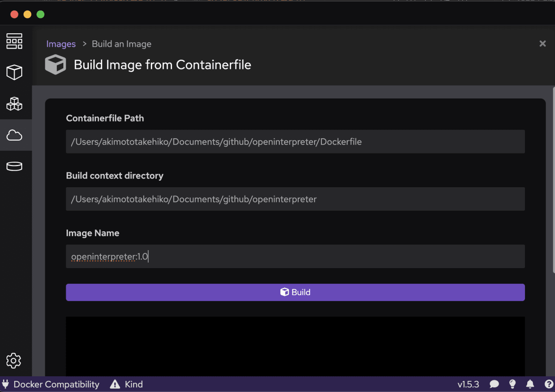Open Settings via the gear icon
The image size is (555, 392).
tap(14, 360)
